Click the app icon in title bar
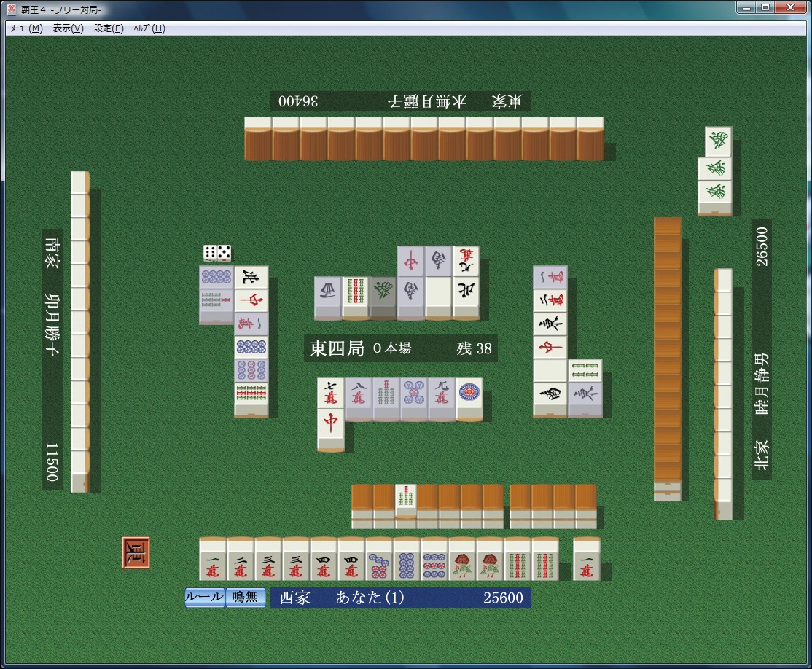 [12, 9]
